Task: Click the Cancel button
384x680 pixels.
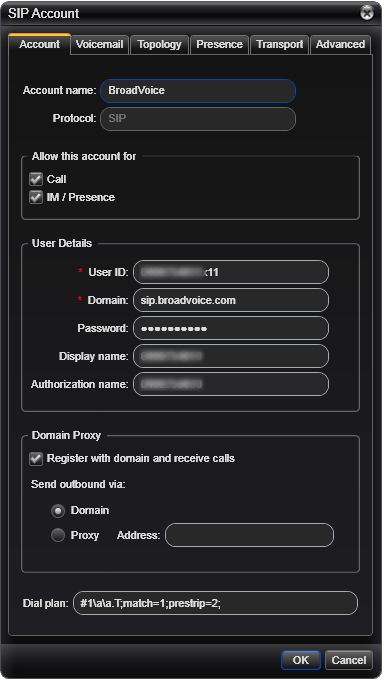Action: point(349,660)
